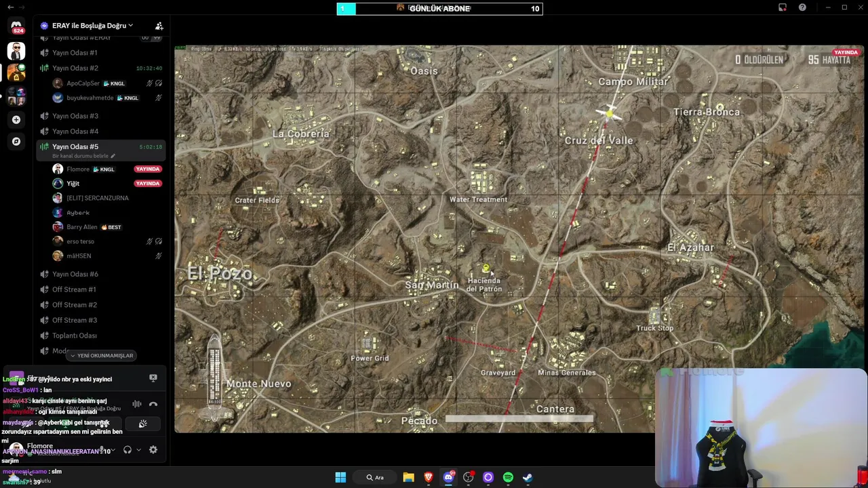Image resolution: width=868 pixels, height=488 pixels.
Task: Open the Discord help question mark icon
Action: pyautogui.click(x=802, y=7)
